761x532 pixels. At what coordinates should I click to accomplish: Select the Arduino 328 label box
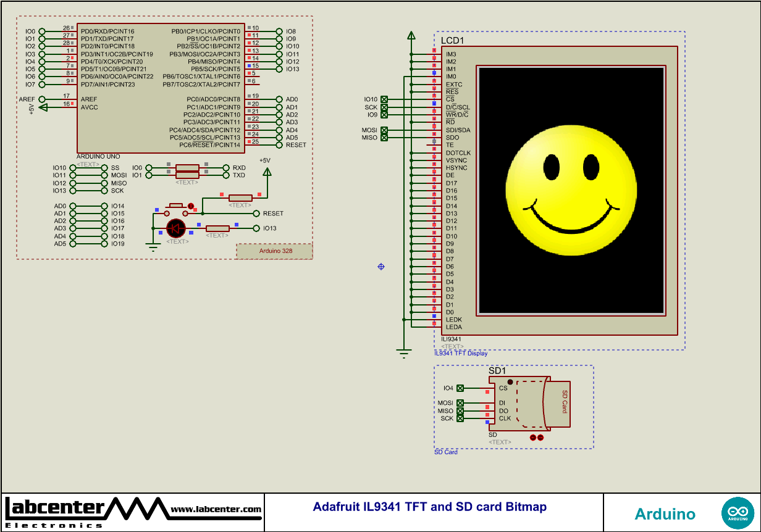tap(274, 251)
